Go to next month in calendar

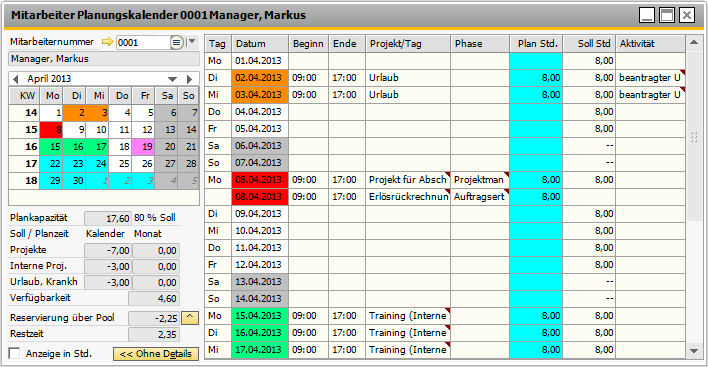pos(190,79)
